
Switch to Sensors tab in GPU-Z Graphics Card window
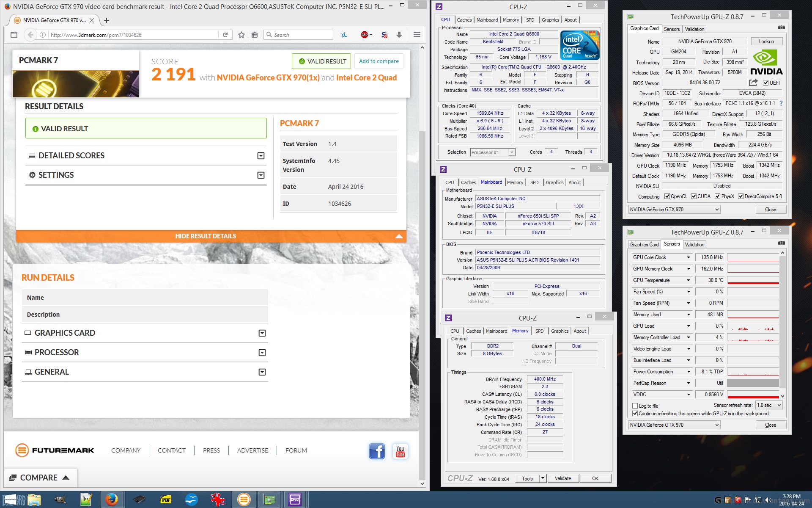(672, 29)
